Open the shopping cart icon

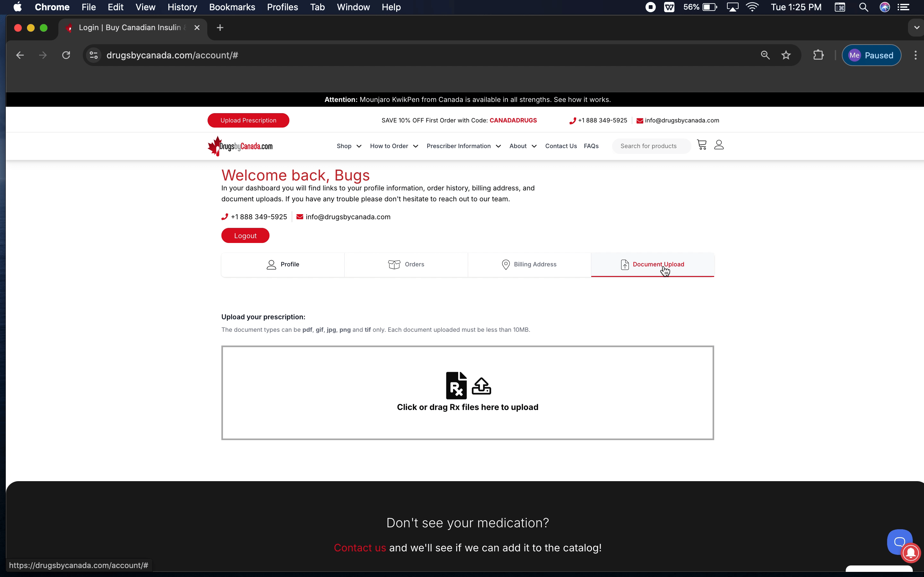[x=702, y=145]
